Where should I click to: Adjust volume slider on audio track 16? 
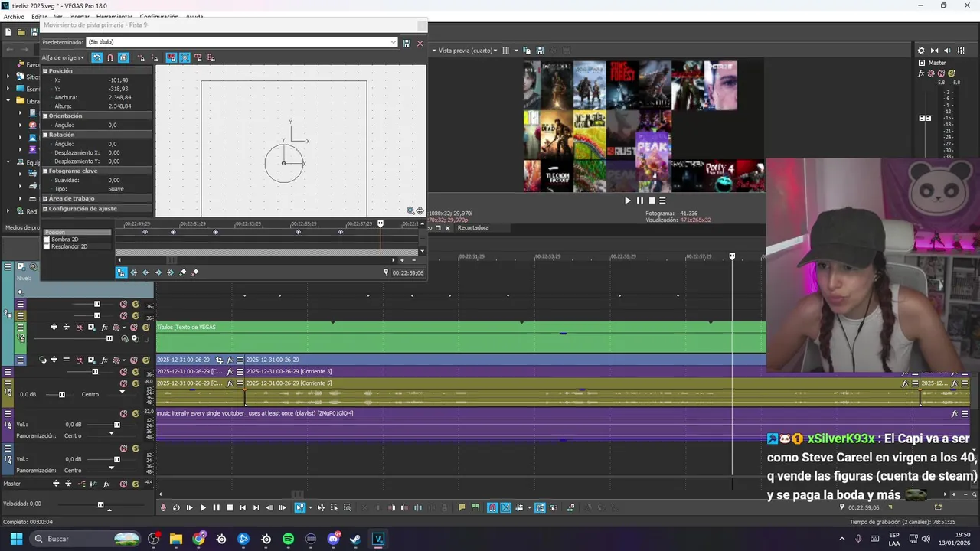click(x=117, y=425)
